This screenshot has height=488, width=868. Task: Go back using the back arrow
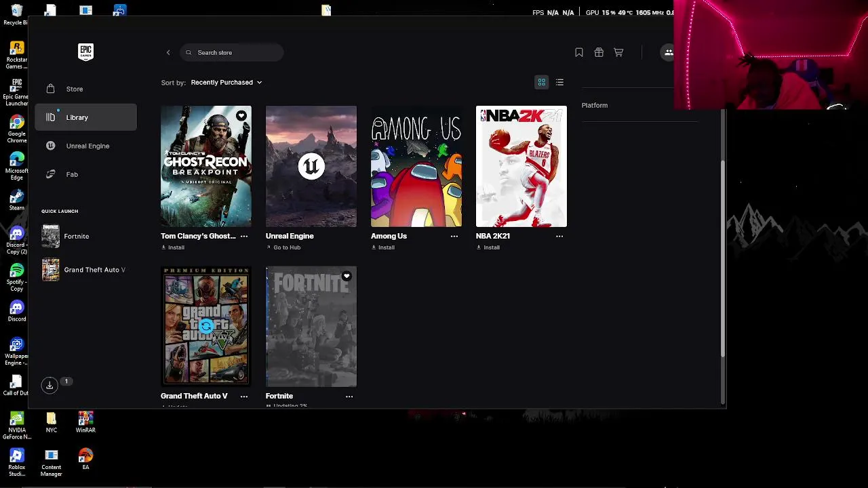[168, 52]
